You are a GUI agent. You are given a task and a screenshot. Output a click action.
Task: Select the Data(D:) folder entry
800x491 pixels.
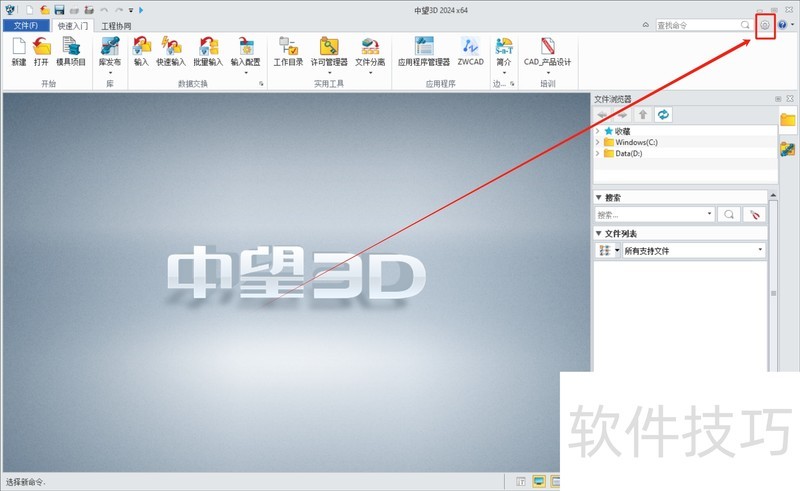coord(629,153)
